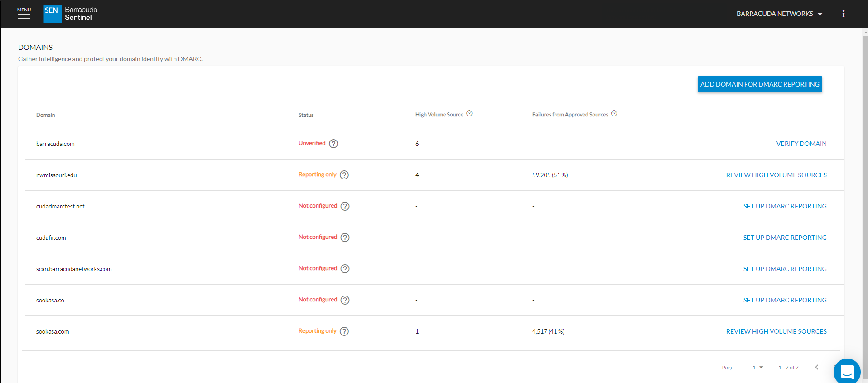Click High Volume Source help icon
Image resolution: width=868 pixels, height=383 pixels.
[469, 114]
